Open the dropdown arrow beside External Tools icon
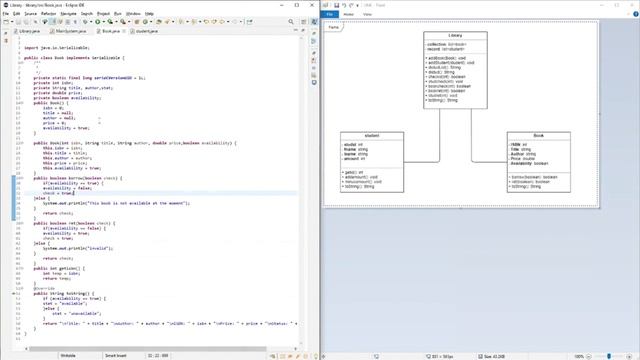Screen dimensions: 640x360 (129, 22)
